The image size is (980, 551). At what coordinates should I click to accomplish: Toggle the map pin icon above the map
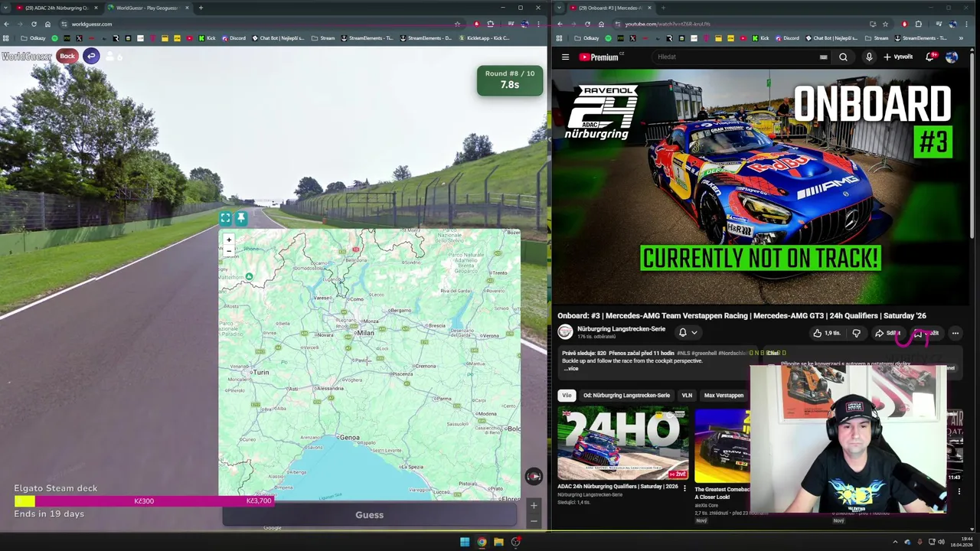point(240,218)
